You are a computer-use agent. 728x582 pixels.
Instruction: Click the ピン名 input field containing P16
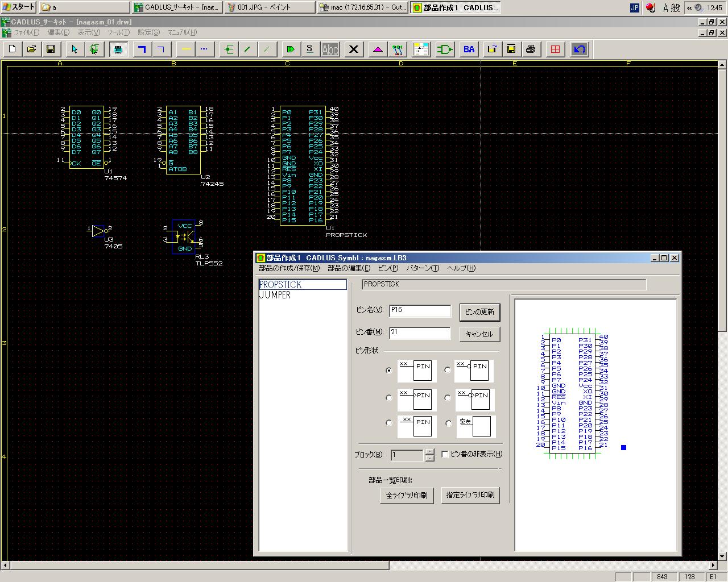tap(420, 310)
